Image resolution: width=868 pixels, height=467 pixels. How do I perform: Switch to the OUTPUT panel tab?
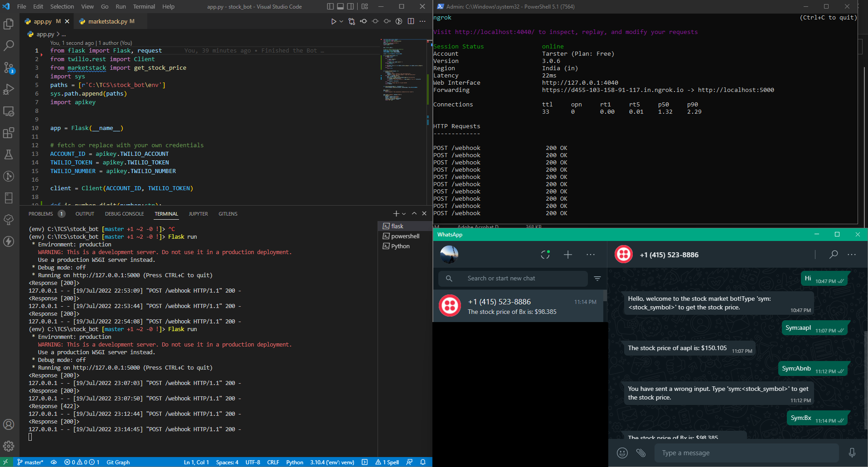[85, 214]
